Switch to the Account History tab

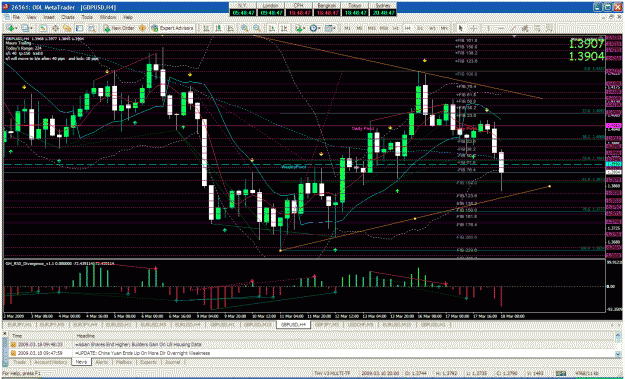[50, 362]
